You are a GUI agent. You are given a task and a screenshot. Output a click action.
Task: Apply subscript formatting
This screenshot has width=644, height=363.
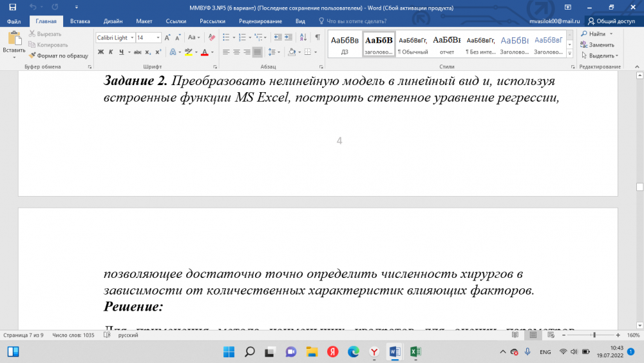coord(148,52)
